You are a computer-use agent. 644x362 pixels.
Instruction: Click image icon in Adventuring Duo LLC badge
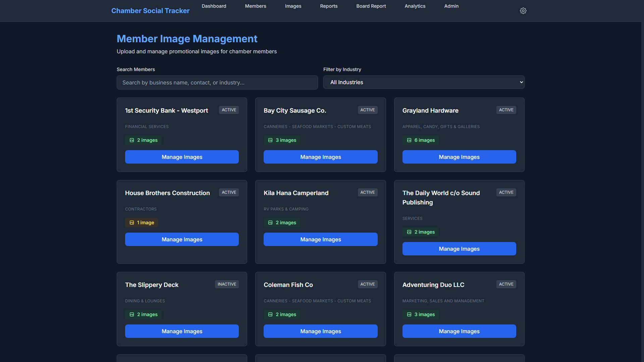pyautogui.click(x=409, y=314)
